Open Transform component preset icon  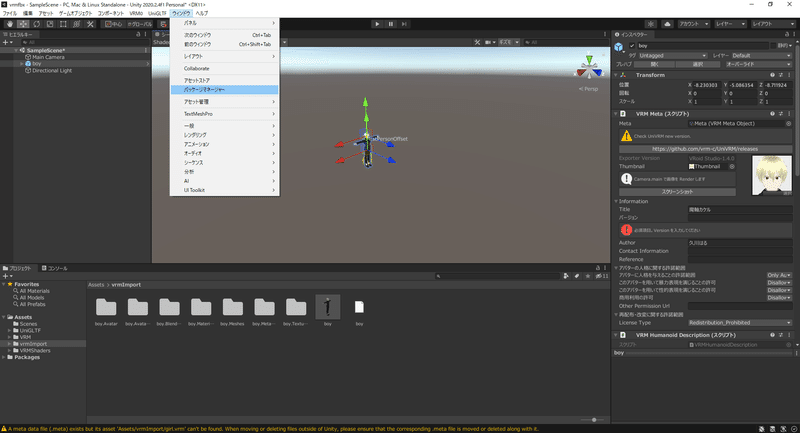(781, 75)
